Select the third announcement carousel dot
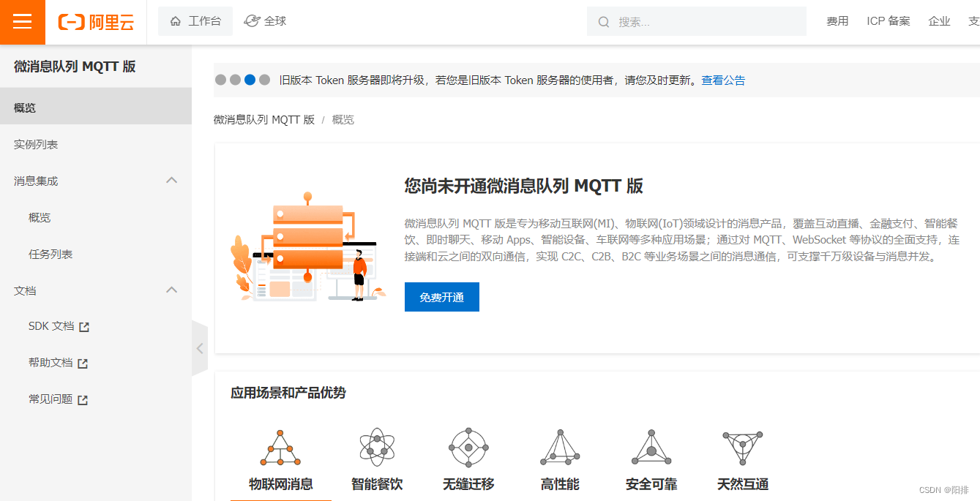Image resolution: width=980 pixels, height=501 pixels. pyautogui.click(x=250, y=80)
